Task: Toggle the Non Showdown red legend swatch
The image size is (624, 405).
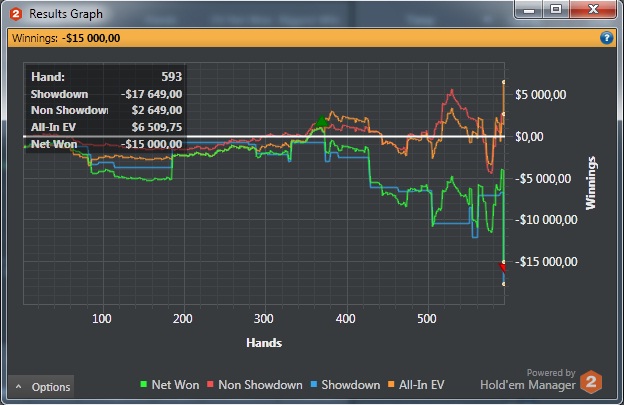Action: [210, 384]
